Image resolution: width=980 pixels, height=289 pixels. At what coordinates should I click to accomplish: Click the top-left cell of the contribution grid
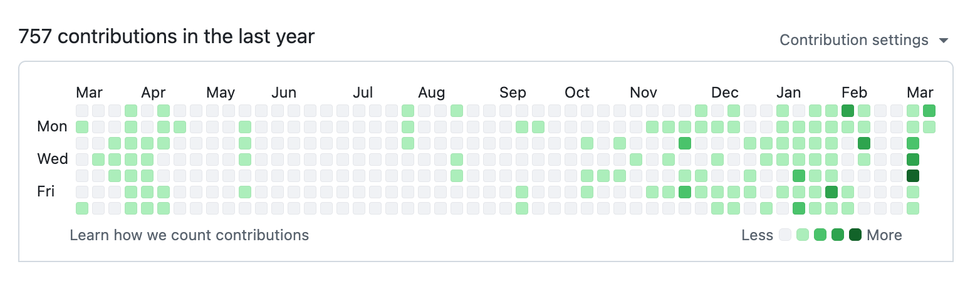(82, 111)
